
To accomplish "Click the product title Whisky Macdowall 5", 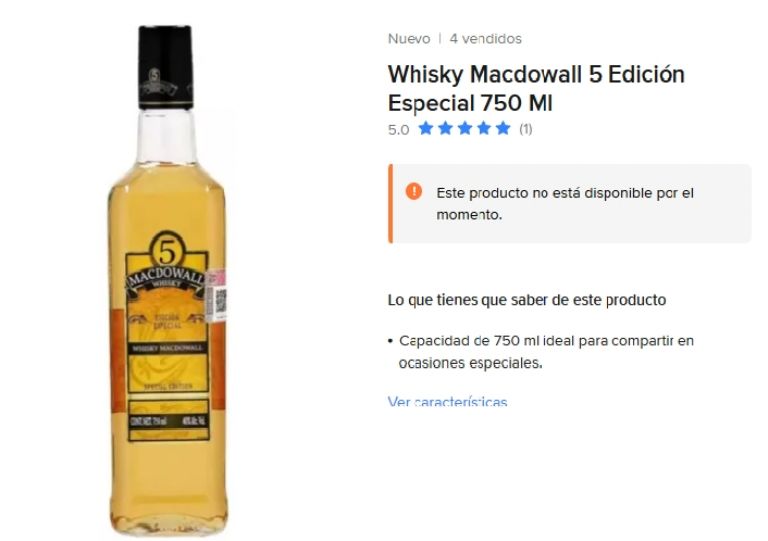I will (x=536, y=89).
